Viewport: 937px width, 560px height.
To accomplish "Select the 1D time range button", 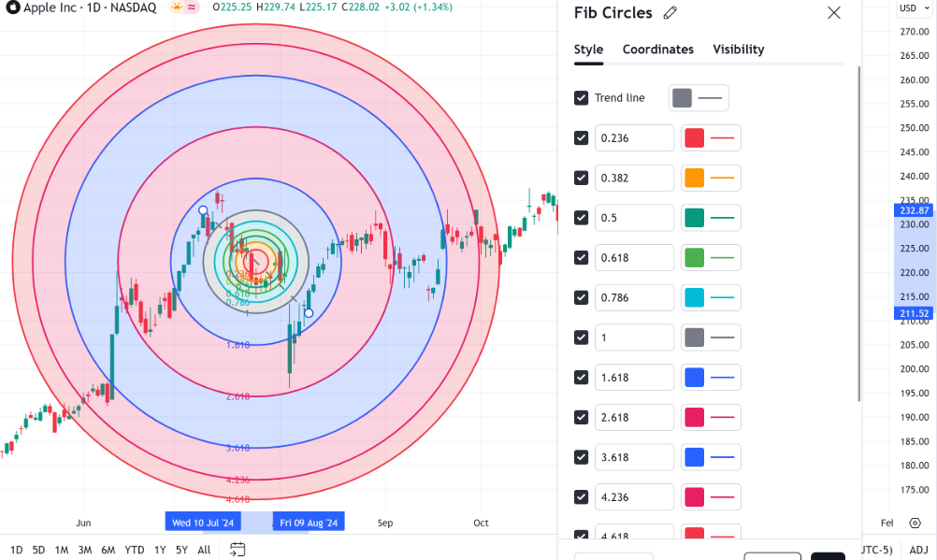I will pos(16,550).
